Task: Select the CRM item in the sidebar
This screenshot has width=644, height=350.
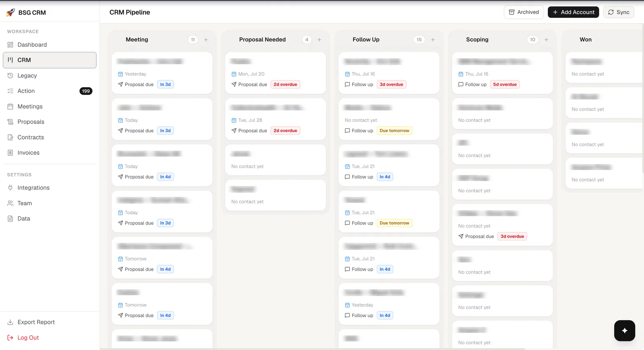Action: [50, 60]
